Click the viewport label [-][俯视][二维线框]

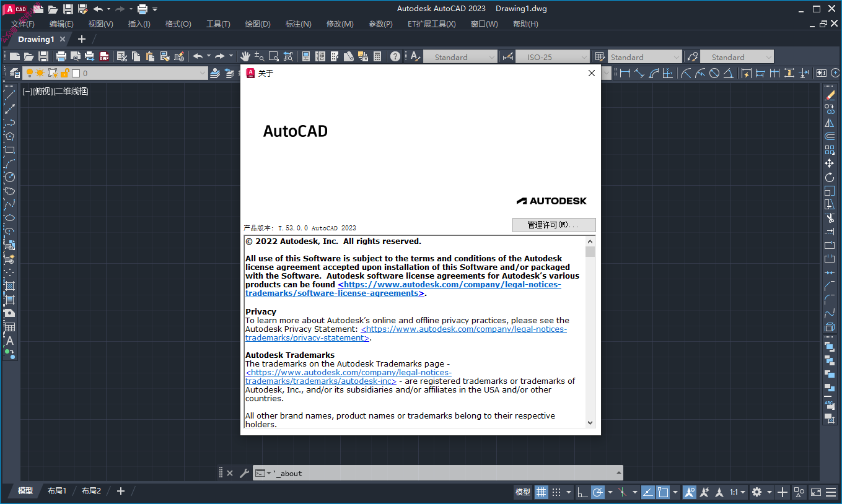[55, 91]
